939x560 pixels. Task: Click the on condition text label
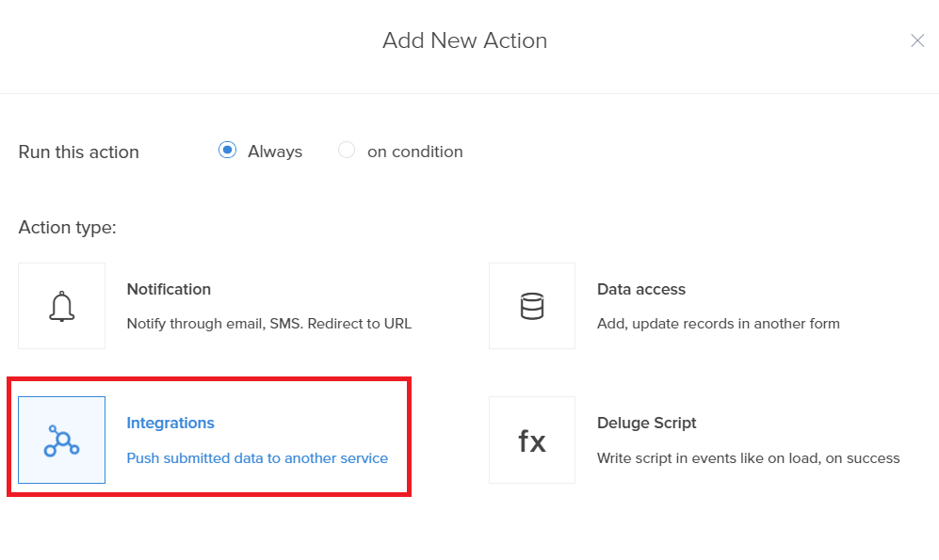[414, 152]
